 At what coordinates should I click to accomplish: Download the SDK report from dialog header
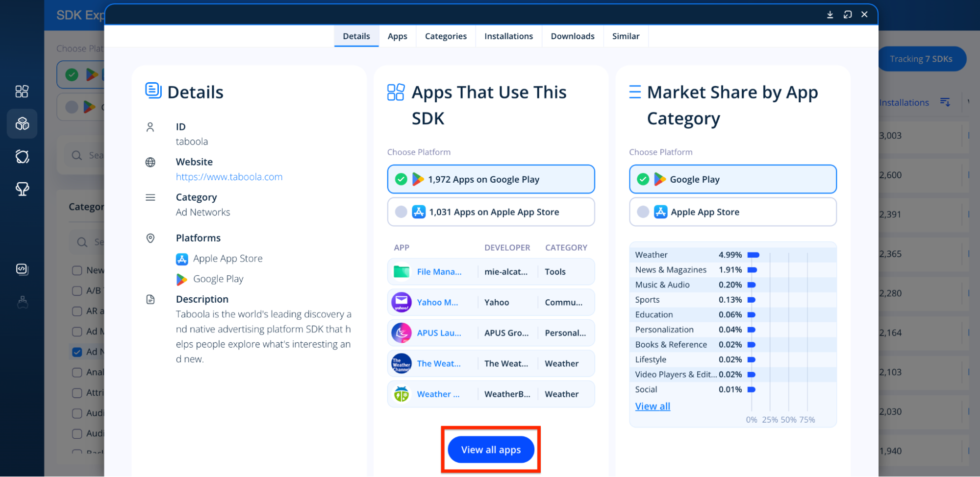point(830,15)
